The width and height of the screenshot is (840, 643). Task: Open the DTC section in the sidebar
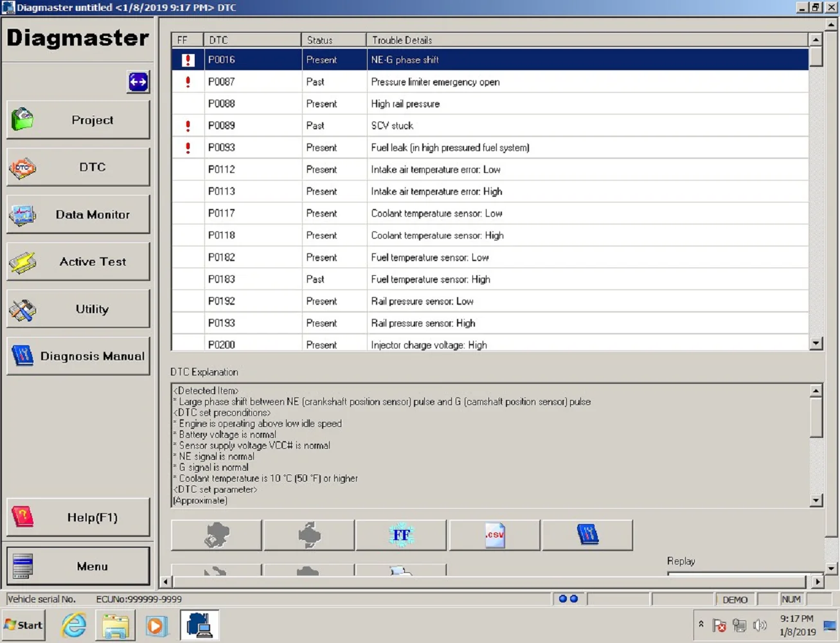tap(78, 167)
